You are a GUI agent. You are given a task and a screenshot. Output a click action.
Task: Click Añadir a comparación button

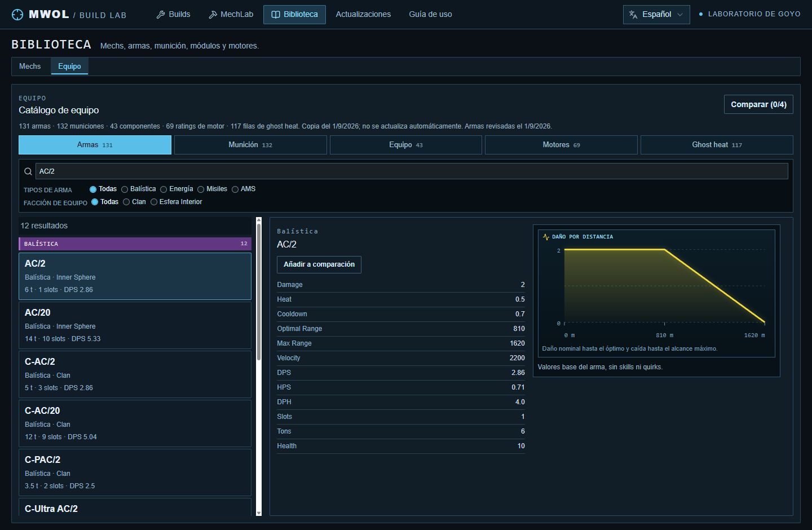click(x=319, y=264)
